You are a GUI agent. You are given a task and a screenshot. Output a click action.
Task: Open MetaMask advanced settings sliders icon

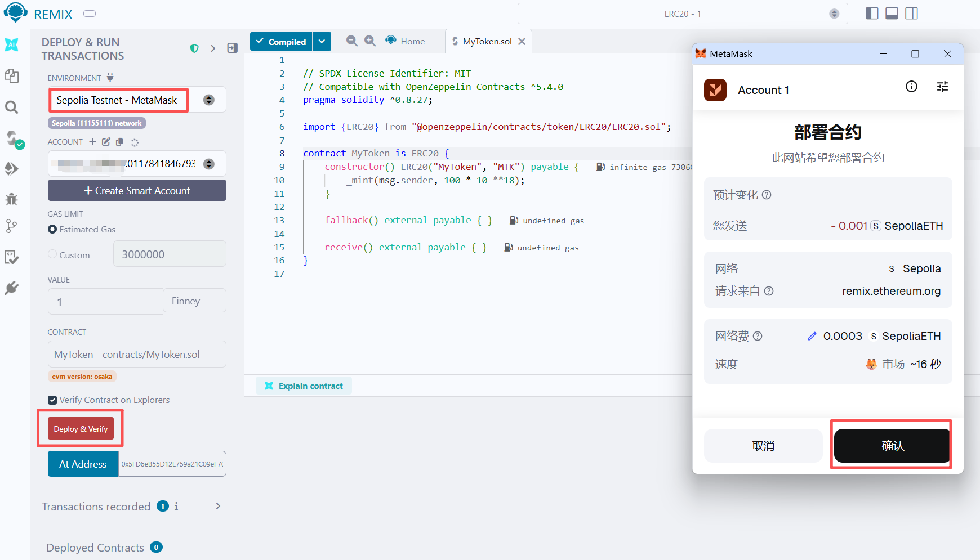942,86
